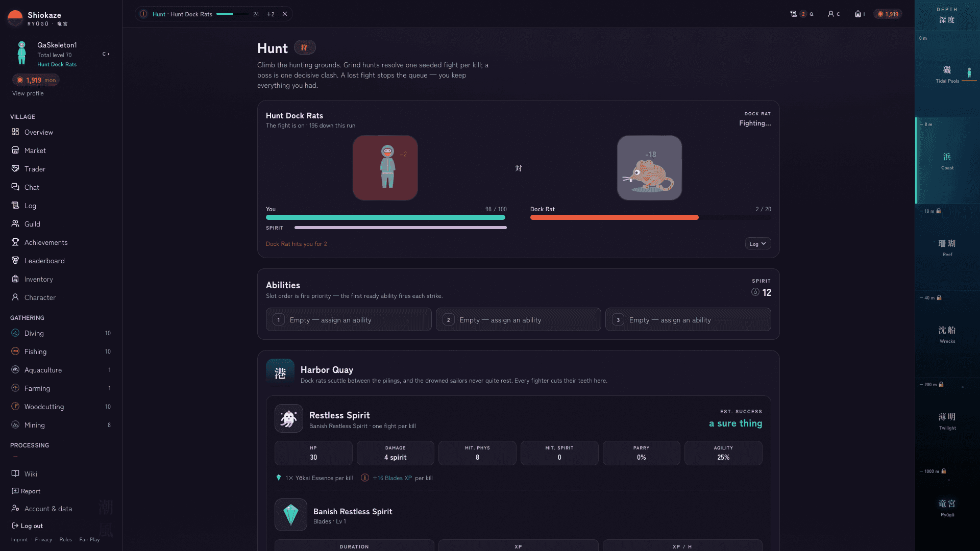Click the character icon in top bar

point(831,14)
